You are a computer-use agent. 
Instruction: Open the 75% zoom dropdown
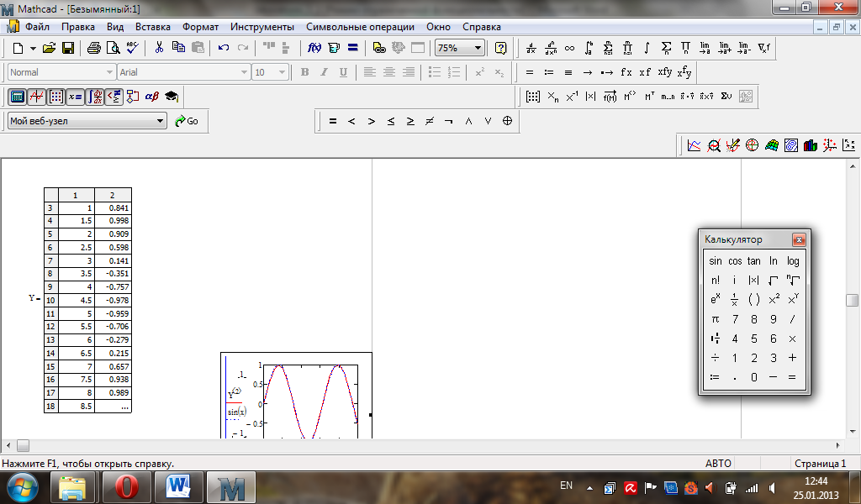click(478, 48)
